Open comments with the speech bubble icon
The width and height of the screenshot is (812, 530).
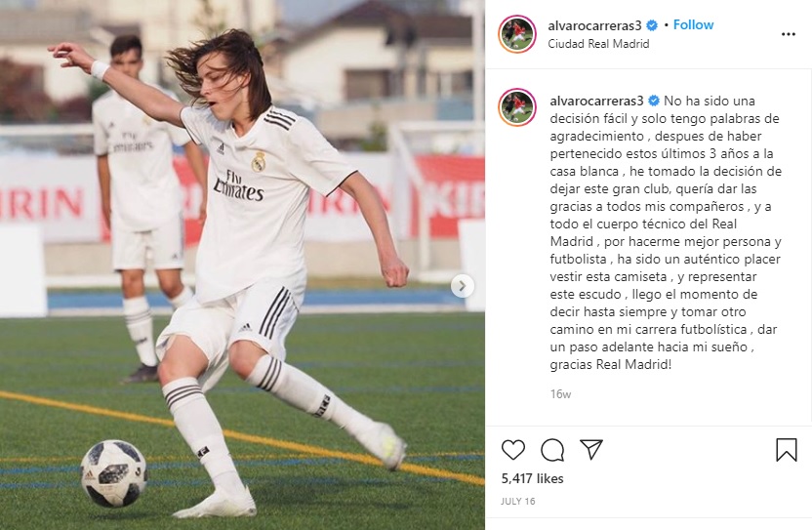pyautogui.click(x=552, y=450)
